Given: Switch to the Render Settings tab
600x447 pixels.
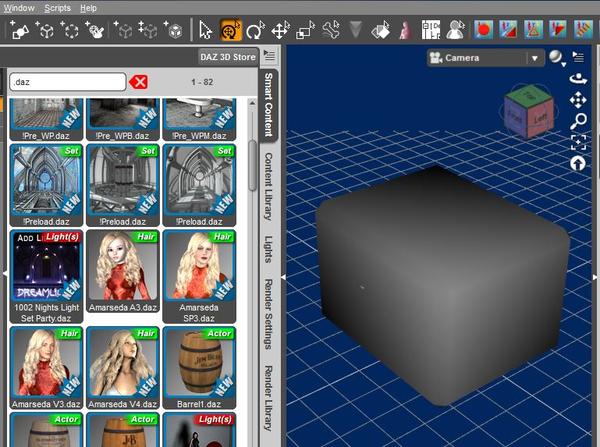Looking at the screenshot, I should [x=269, y=314].
